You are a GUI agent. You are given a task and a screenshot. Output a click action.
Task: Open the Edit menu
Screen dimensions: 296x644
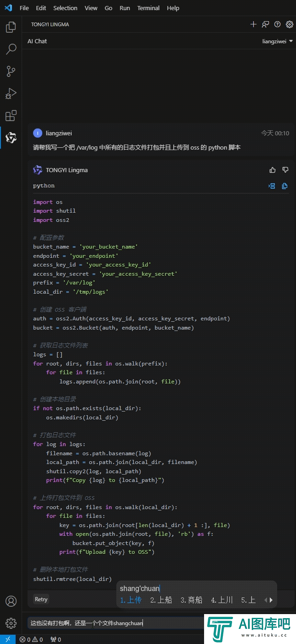[41, 8]
